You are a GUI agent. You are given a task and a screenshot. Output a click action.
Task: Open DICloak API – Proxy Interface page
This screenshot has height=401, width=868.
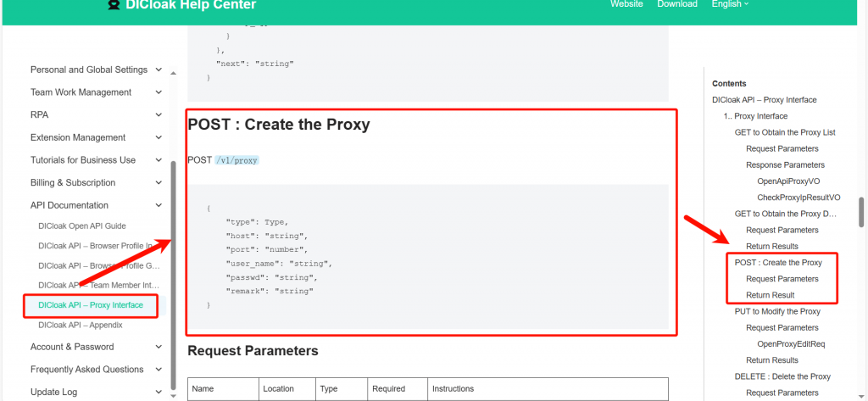91,305
